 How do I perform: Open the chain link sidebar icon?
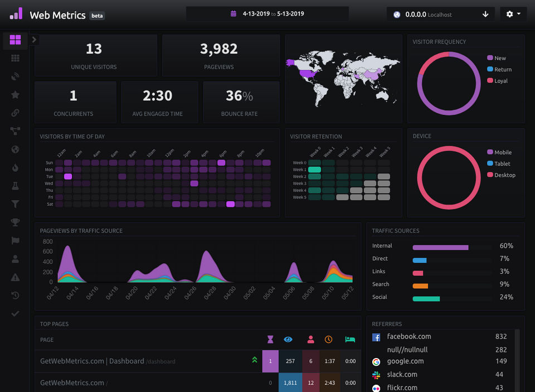point(15,113)
